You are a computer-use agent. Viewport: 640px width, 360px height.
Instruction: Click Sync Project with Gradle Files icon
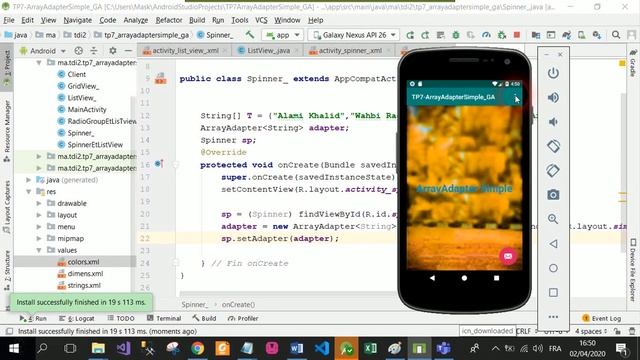566,35
